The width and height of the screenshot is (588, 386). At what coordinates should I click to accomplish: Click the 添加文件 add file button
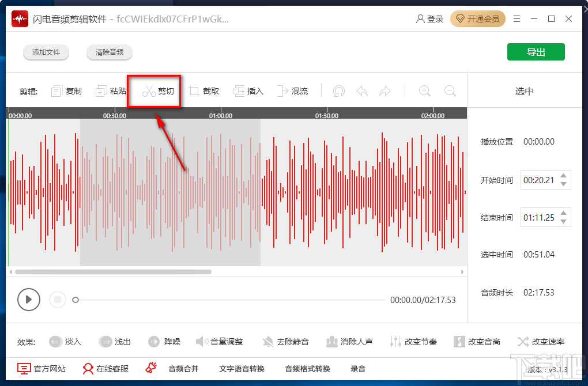click(x=46, y=51)
